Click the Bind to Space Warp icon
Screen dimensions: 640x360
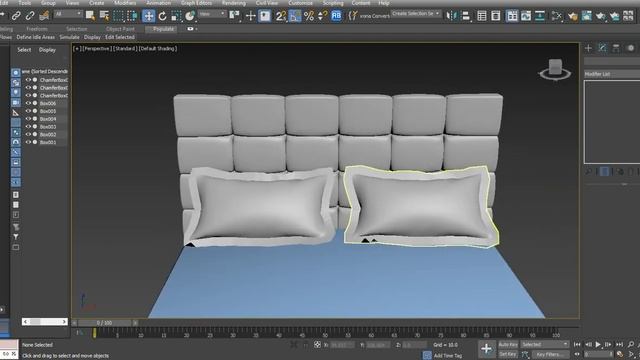click(44, 16)
